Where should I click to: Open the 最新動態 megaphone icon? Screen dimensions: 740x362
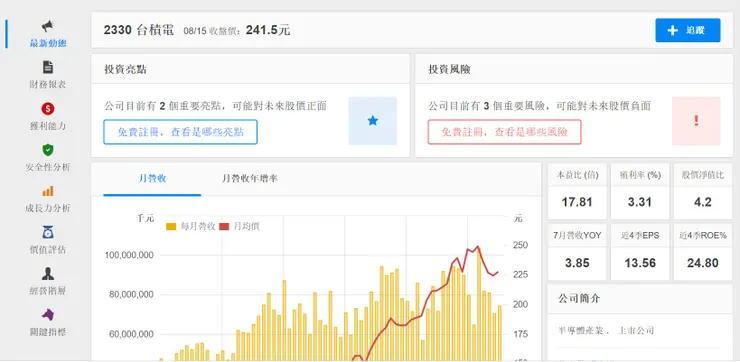[48, 26]
